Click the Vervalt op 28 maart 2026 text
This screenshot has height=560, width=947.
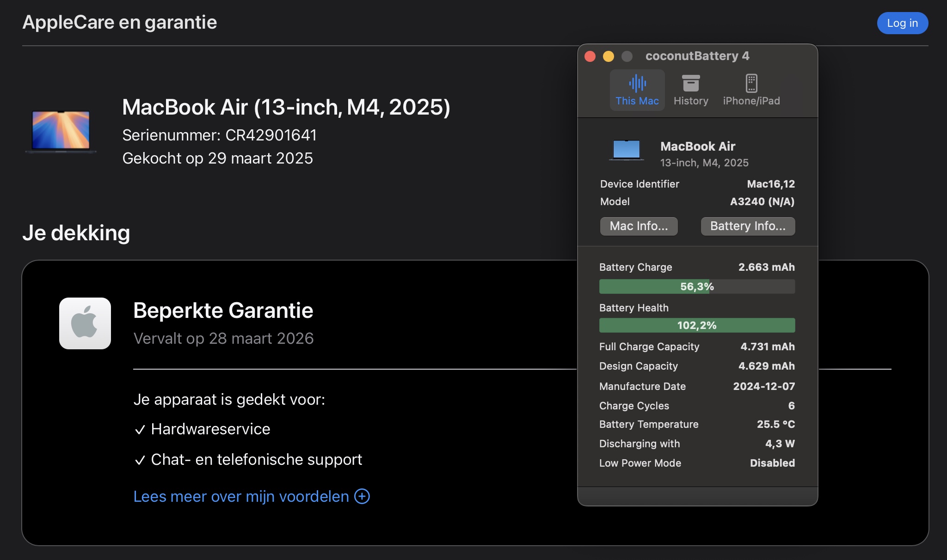tap(223, 339)
